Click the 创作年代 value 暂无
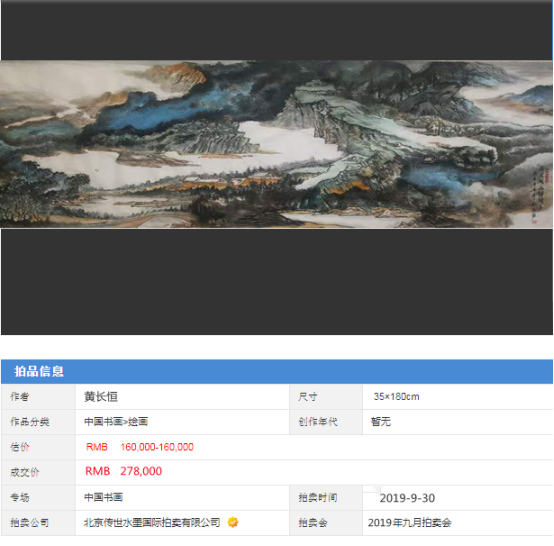554x546 pixels. point(381,422)
